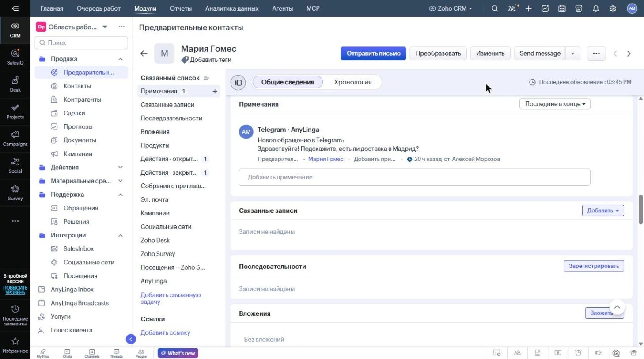Open the workspace dropdown next to Область рабо…

[105, 27]
